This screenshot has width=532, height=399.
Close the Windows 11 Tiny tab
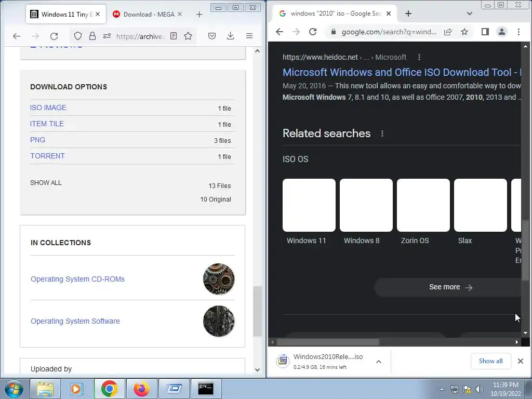(98, 14)
